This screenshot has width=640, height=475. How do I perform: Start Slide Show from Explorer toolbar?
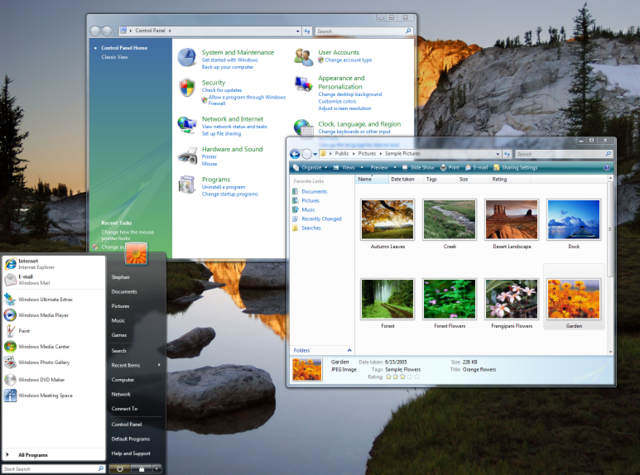[x=418, y=167]
